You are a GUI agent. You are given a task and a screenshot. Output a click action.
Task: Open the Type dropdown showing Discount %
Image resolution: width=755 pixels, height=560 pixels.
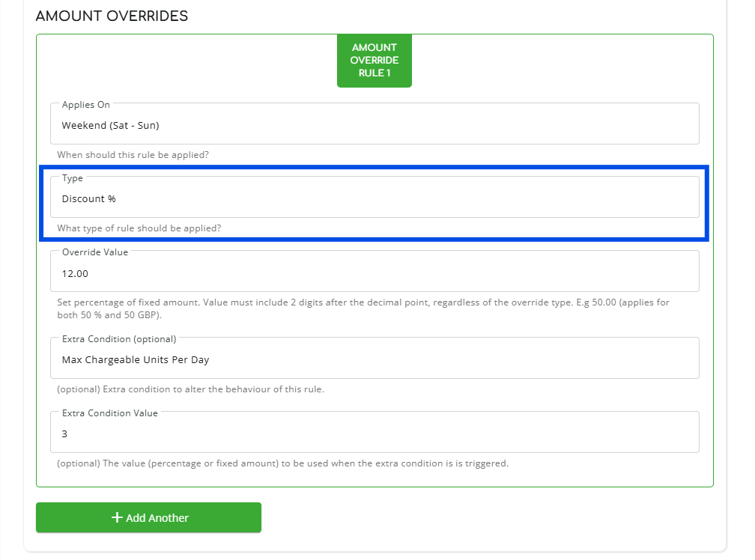(375, 197)
